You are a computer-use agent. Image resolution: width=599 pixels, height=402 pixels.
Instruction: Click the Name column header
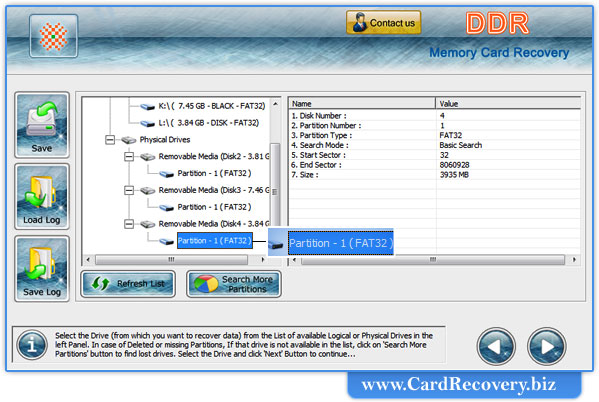(362, 104)
